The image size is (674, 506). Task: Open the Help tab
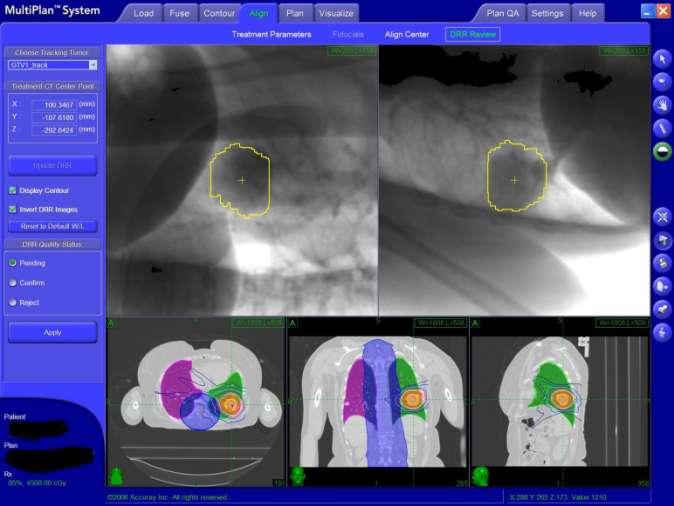588,13
